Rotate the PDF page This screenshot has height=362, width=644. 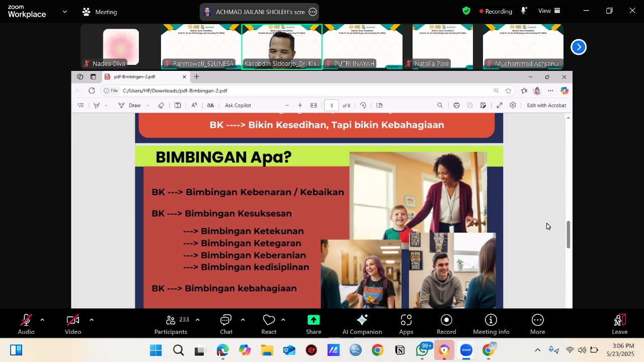click(x=363, y=105)
